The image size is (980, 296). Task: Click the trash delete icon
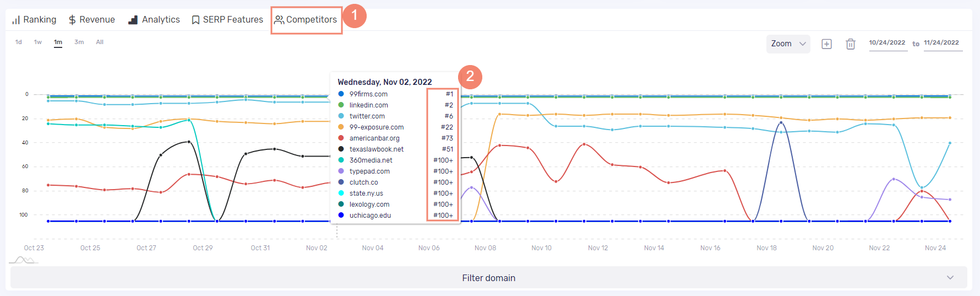tap(850, 44)
